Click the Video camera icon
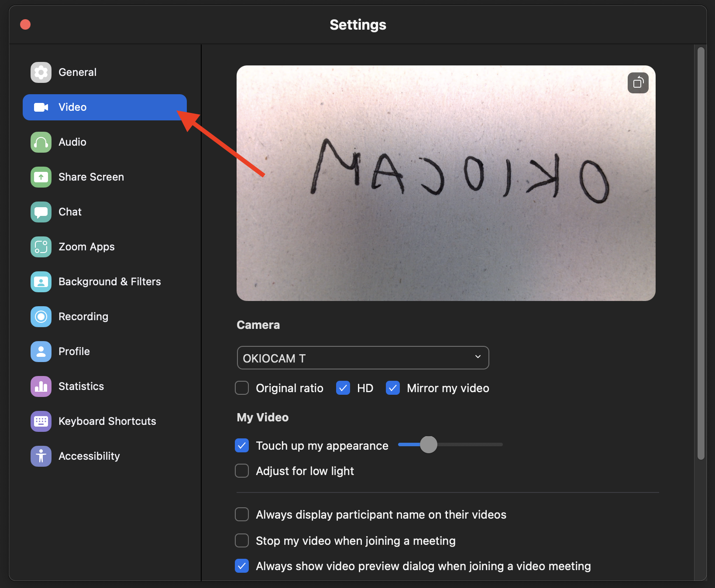This screenshot has height=588, width=715. [41, 107]
